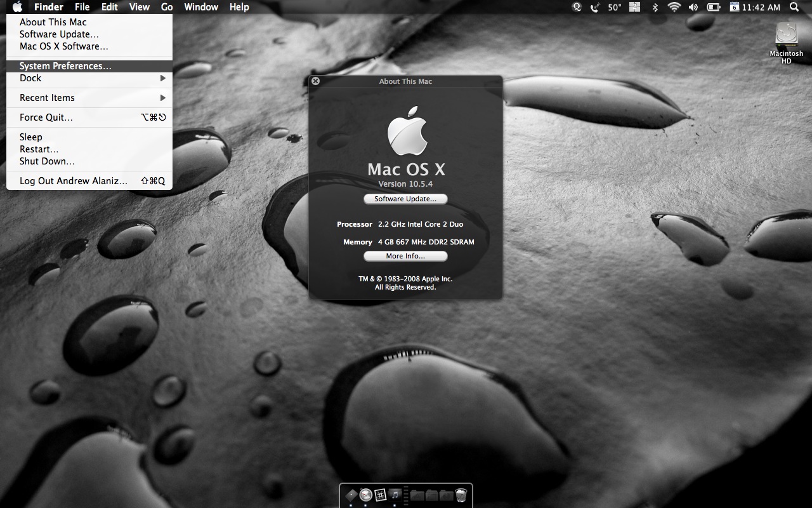The height and width of the screenshot is (508, 812).
Task: Click the Finder diamond icon in Dock
Action: [351, 495]
